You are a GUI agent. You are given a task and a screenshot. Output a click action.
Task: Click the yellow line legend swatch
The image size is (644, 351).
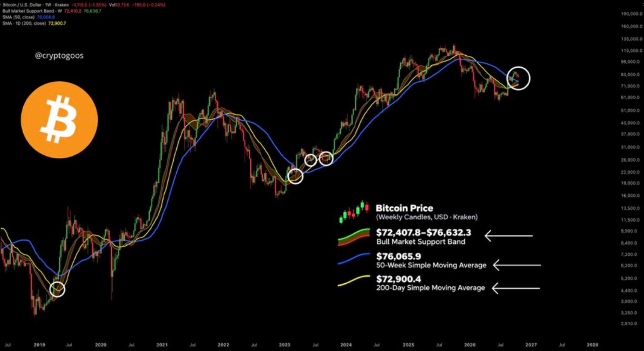pos(354,281)
